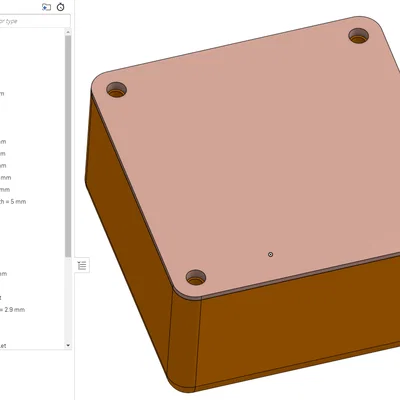
Task: Click the feature list scroll up arrow
Action: (x=68, y=32)
